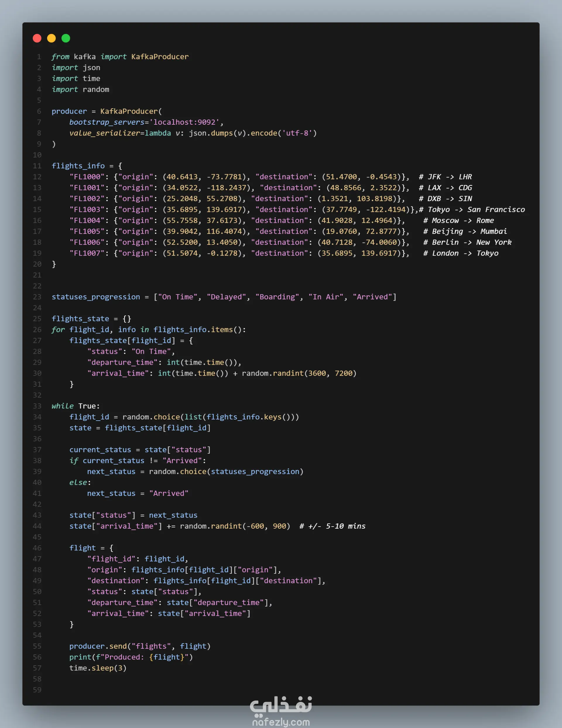Click the "Boarding" status string

(277, 297)
